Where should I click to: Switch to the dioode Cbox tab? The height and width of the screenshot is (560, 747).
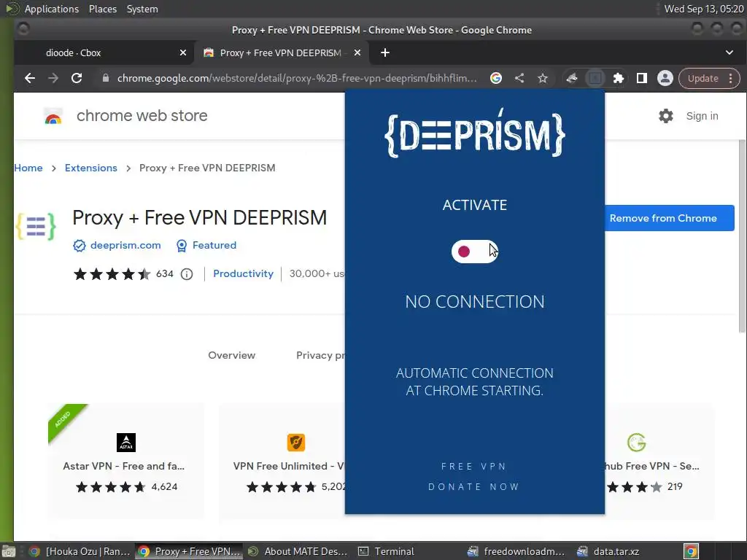(x=104, y=52)
